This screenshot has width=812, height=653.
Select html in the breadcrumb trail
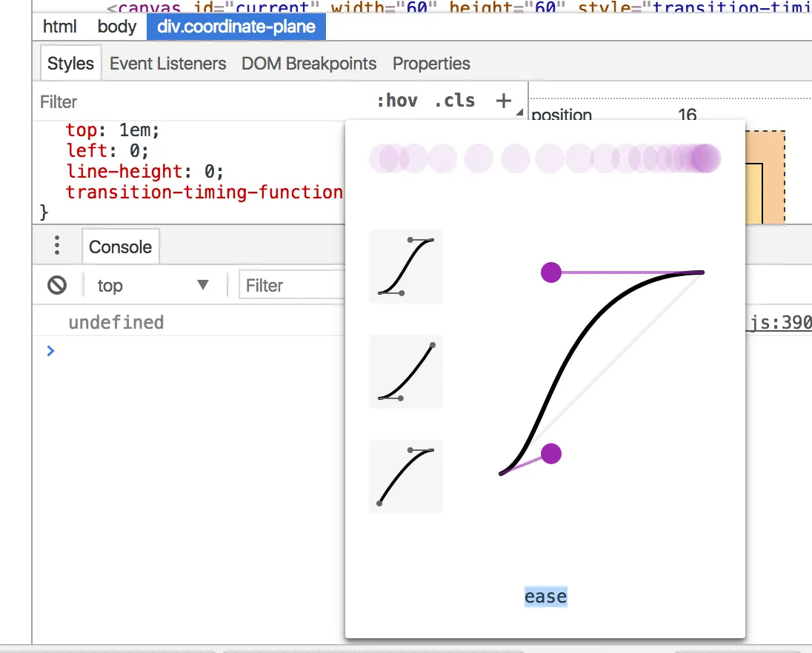point(59,27)
